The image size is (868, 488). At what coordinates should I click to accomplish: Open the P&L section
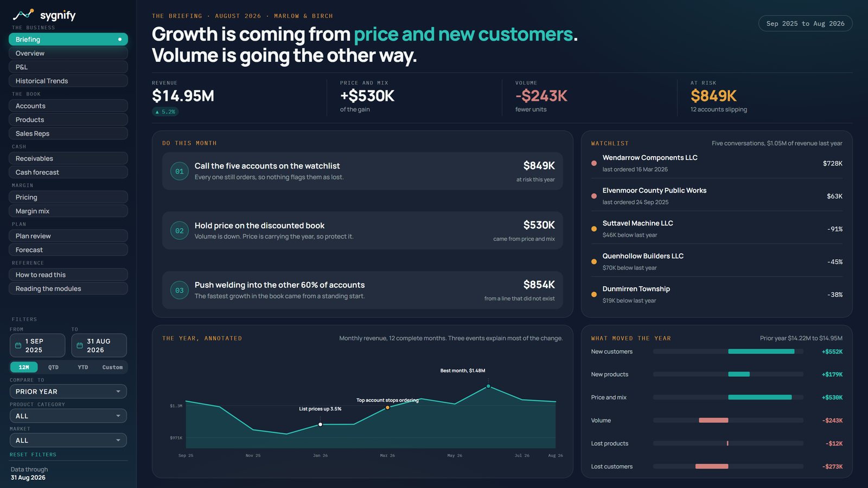(68, 67)
